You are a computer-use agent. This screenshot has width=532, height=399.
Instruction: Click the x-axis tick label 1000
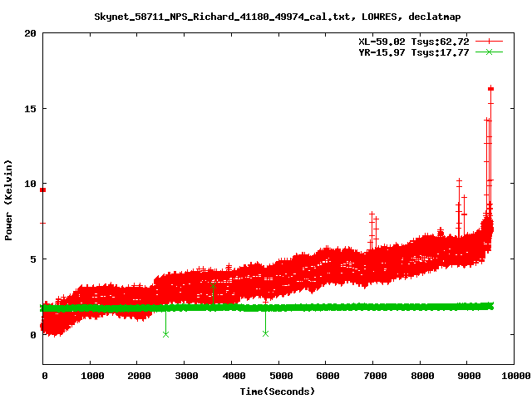pos(92,376)
